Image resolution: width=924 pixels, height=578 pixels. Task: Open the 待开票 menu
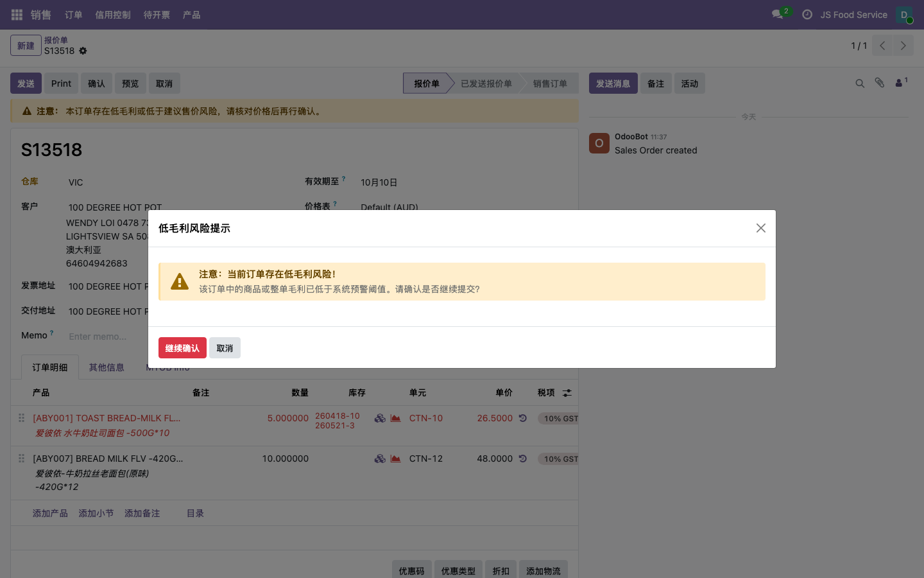click(x=157, y=14)
